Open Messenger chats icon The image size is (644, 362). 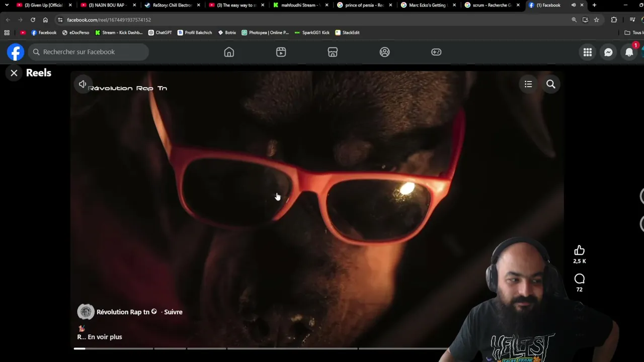point(608,52)
